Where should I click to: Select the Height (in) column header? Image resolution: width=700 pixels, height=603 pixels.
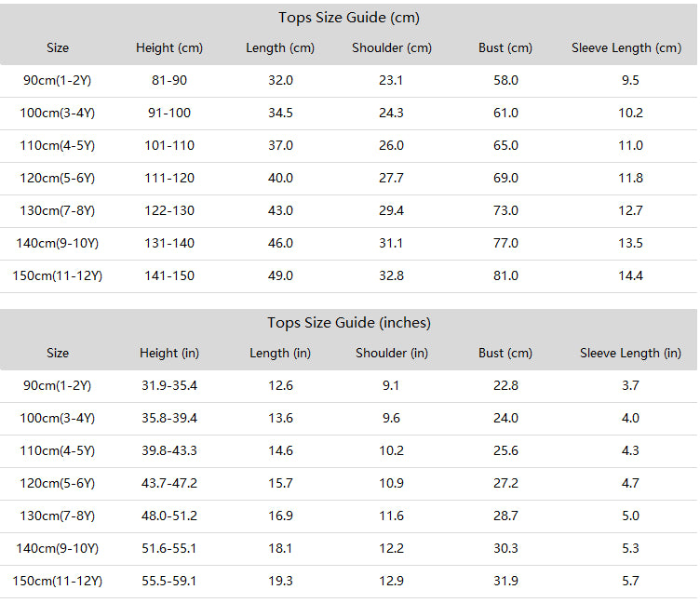(169, 353)
